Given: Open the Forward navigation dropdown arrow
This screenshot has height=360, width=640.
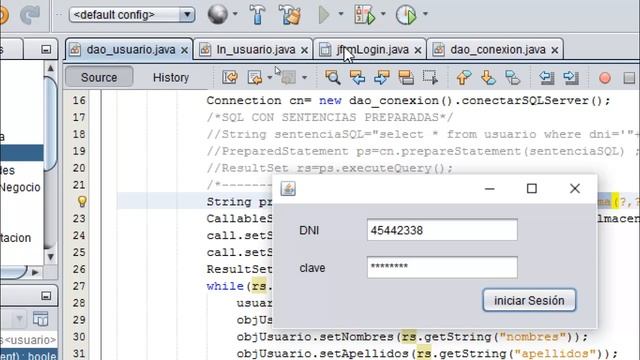Looking at the screenshot, I should click(304, 77).
